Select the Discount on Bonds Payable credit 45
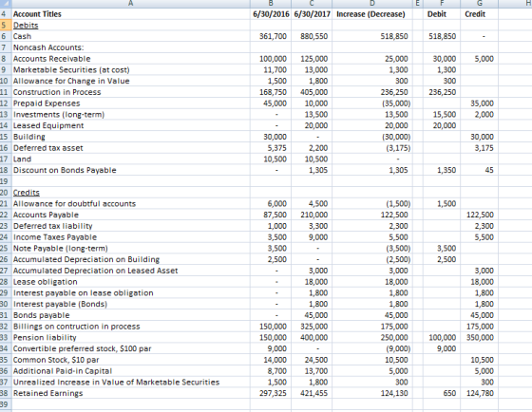Viewport: 532px width, 412px height. click(x=479, y=170)
